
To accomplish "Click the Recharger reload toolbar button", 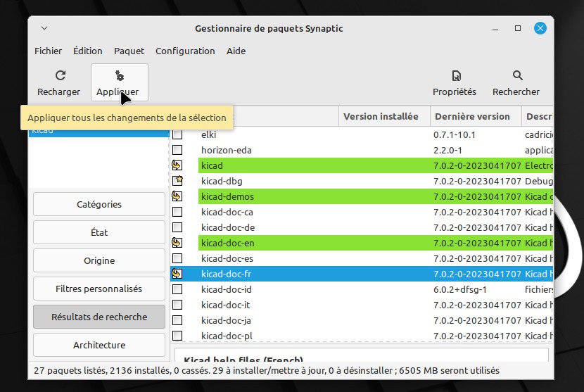I will point(59,83).
